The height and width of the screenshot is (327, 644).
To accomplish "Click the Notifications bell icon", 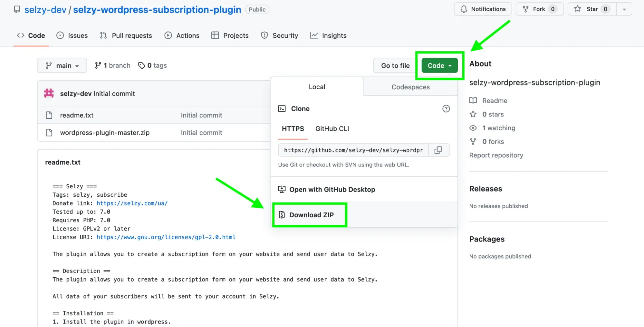I will click(464, 9).
